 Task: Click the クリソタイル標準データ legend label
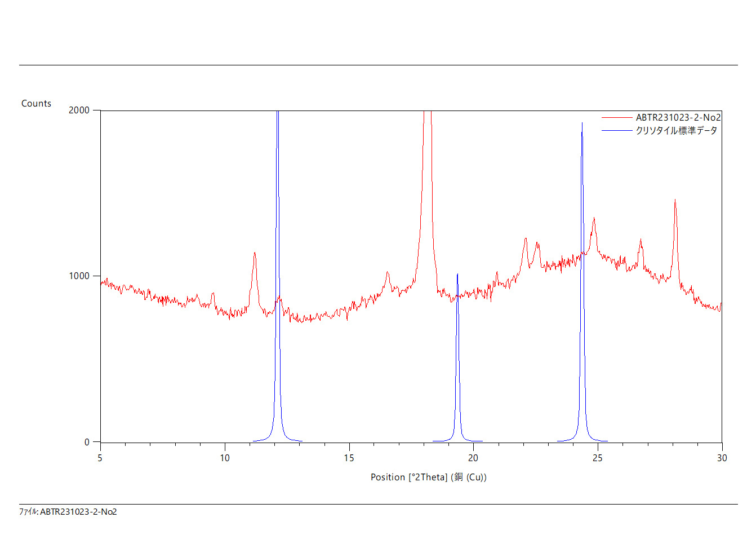[x=677, y=130]
